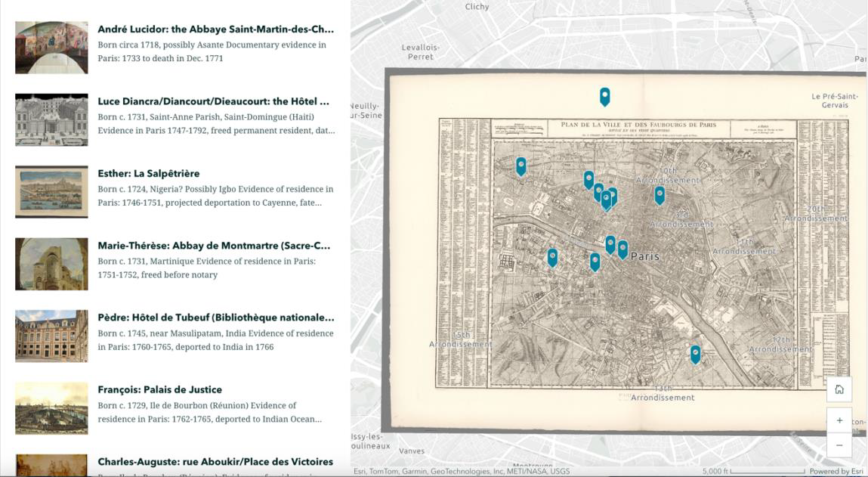Select the southeast pin near the 13th Arrondissement
This screenshot has height=477, width=868.
tap(695, 355)
